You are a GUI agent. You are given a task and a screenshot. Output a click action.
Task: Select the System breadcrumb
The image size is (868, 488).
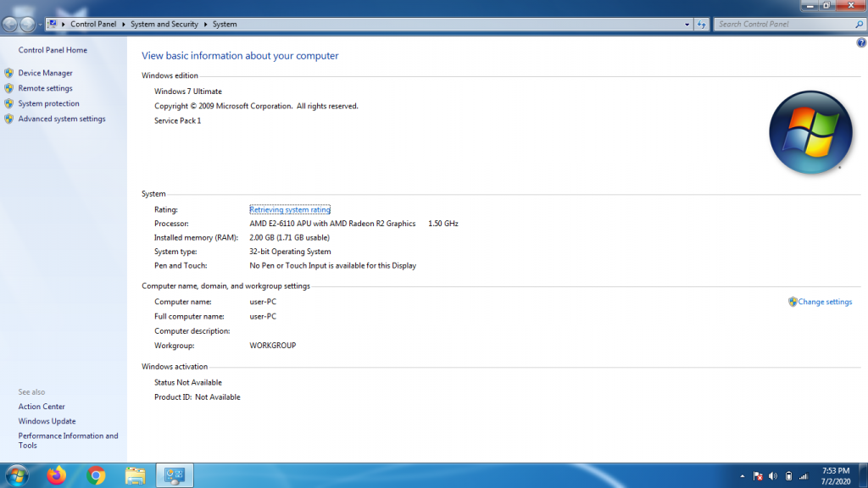pos(224,25)
